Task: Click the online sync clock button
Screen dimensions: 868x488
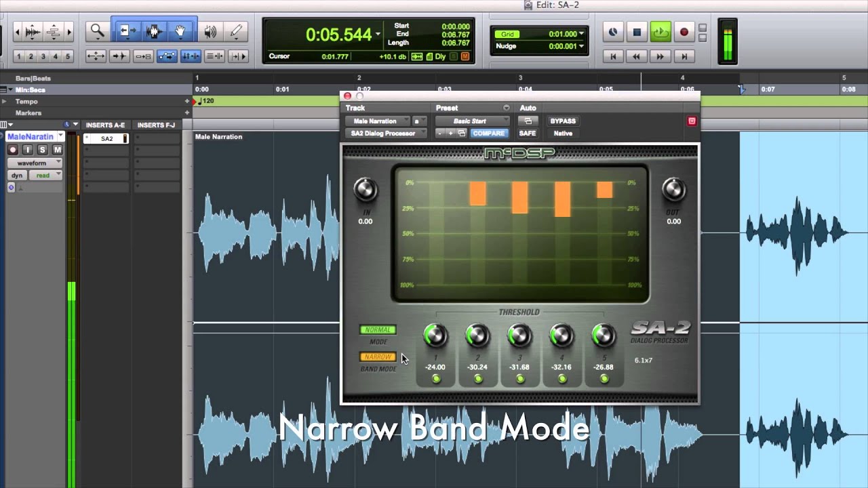Action: click(x=613, y=32)
